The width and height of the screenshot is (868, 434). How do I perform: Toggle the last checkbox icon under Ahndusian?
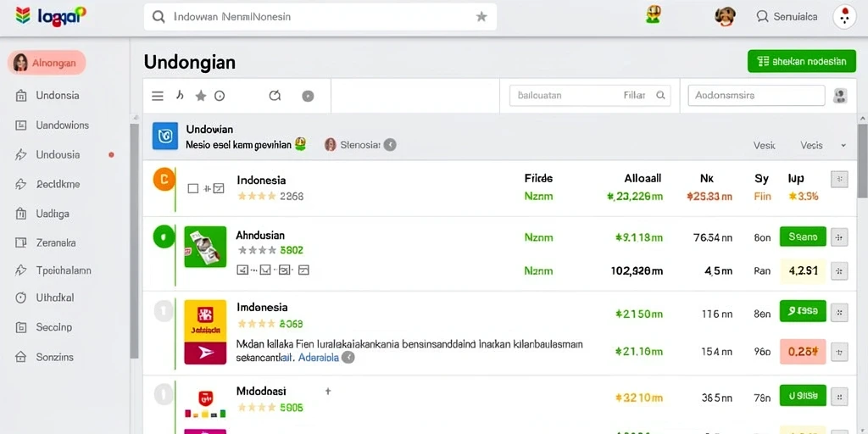click(303, 270)
